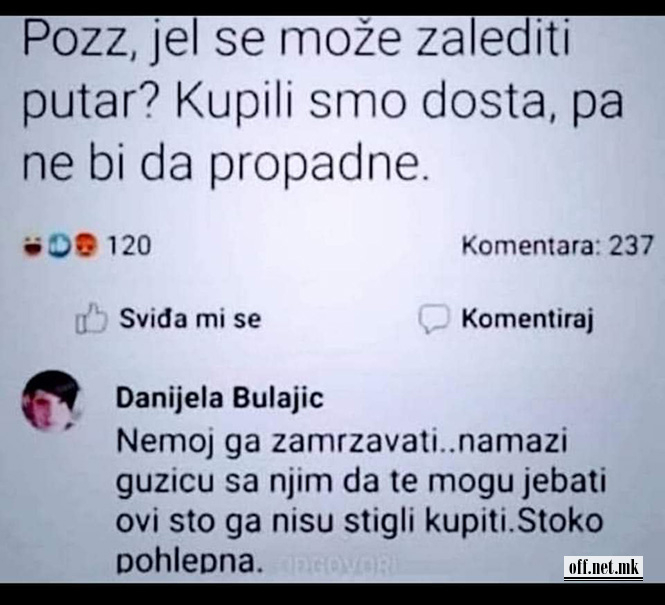Open Danijela Bulajic's profile picture
665x605 pixels.
point(51,400)
